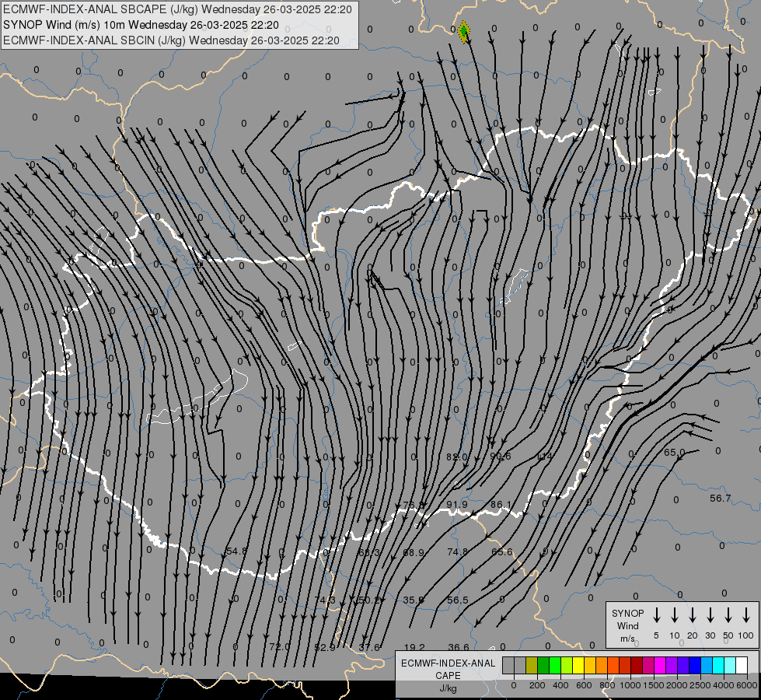Click the 19.2 value on the map
Screen dimensions: 761x700
point(414,647)
